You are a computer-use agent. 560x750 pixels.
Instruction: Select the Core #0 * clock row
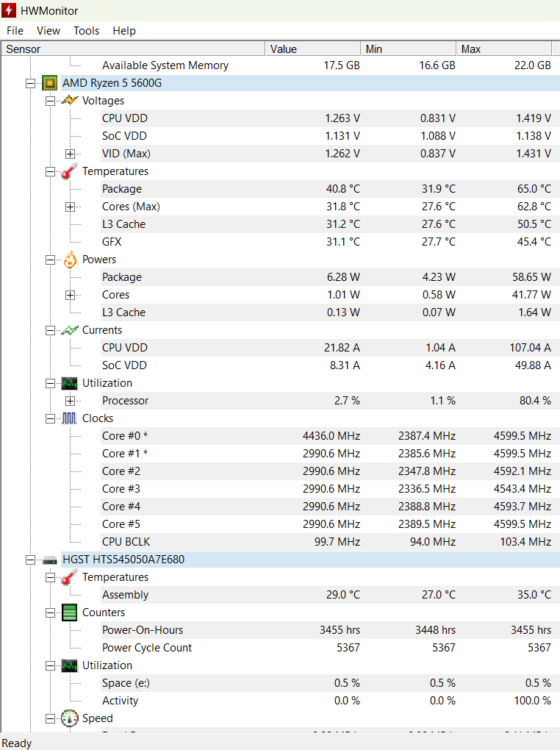[329, 436]
